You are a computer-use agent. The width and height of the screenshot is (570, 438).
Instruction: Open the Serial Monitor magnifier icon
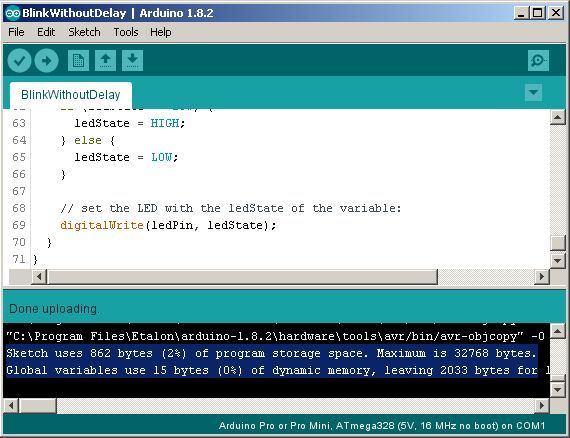point(538,60)
